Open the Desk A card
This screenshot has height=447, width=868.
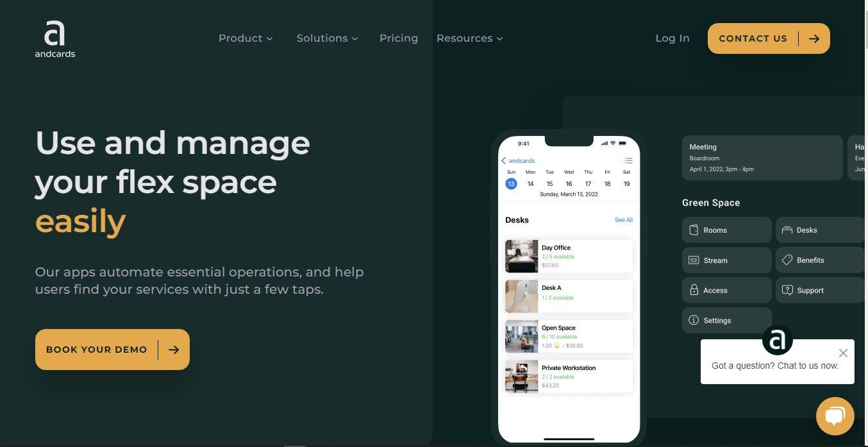[569, 296]
